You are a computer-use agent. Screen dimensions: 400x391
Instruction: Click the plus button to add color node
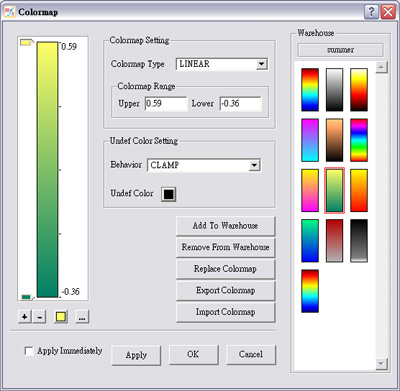[25, 317]
